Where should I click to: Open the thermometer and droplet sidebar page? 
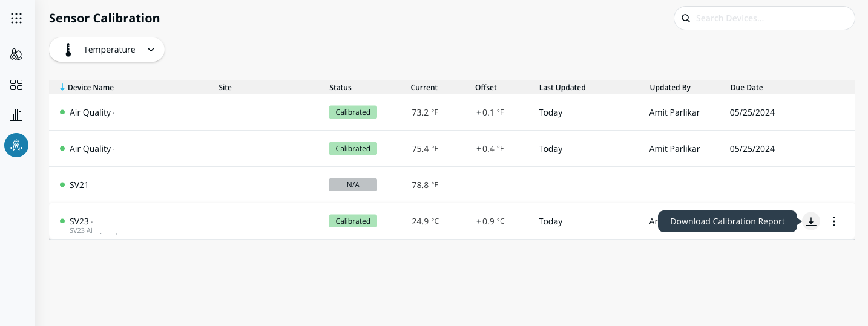16,54
